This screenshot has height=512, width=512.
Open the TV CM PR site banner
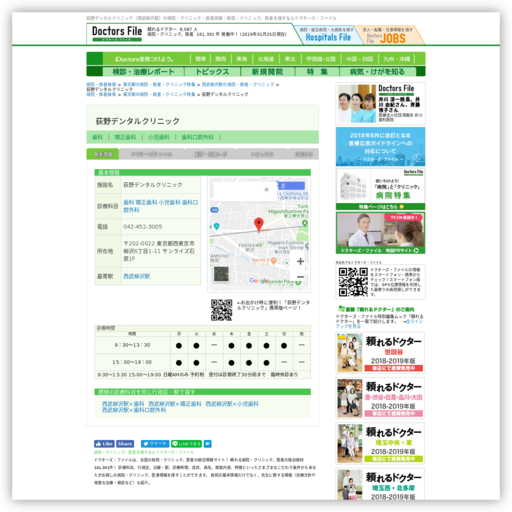click(x=380, y=233)
